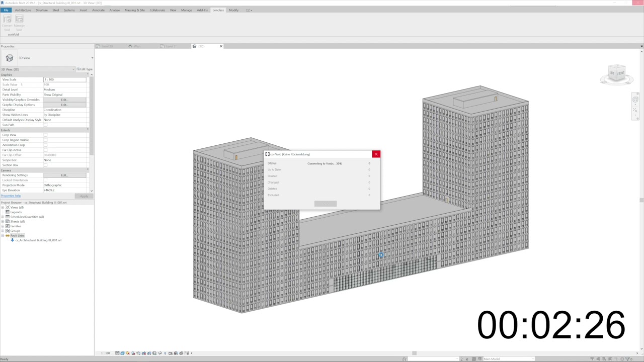Expand the Groups tree node

click(3, 231)
